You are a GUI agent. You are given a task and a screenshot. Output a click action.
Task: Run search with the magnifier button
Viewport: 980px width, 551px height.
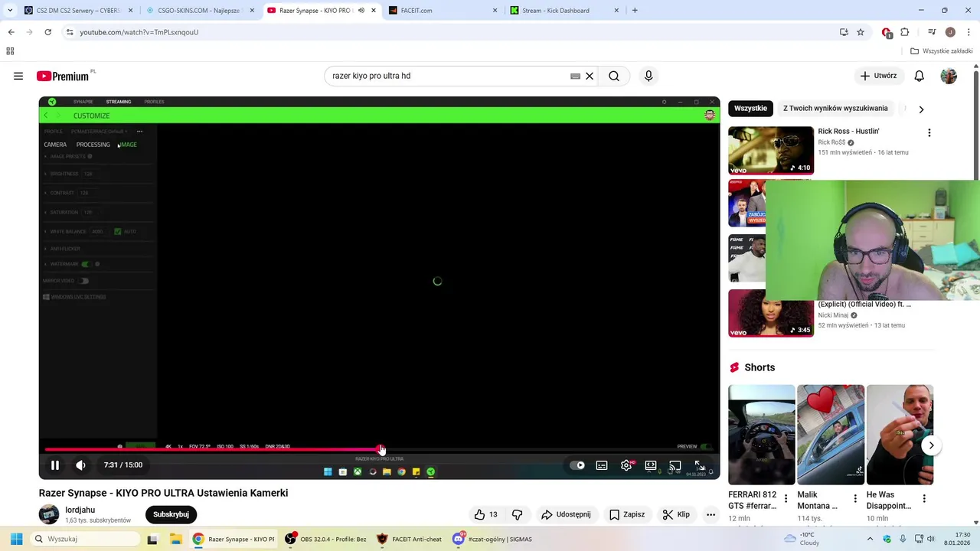click(614, 76)
